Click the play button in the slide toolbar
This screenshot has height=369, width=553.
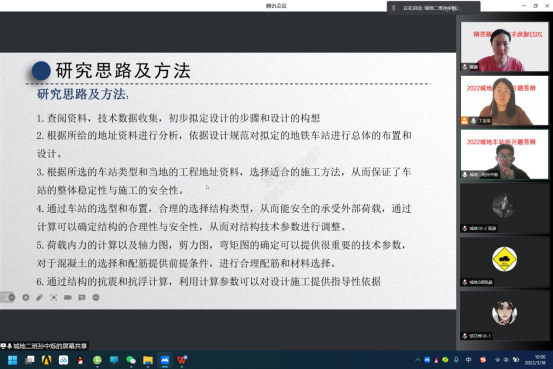[x=26, y=297]
